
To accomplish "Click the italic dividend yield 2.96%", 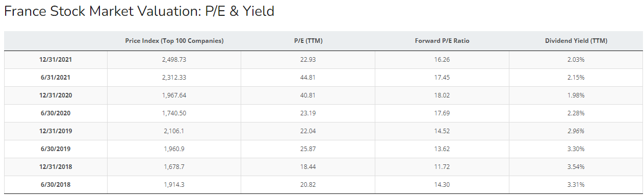I will 576,131.
